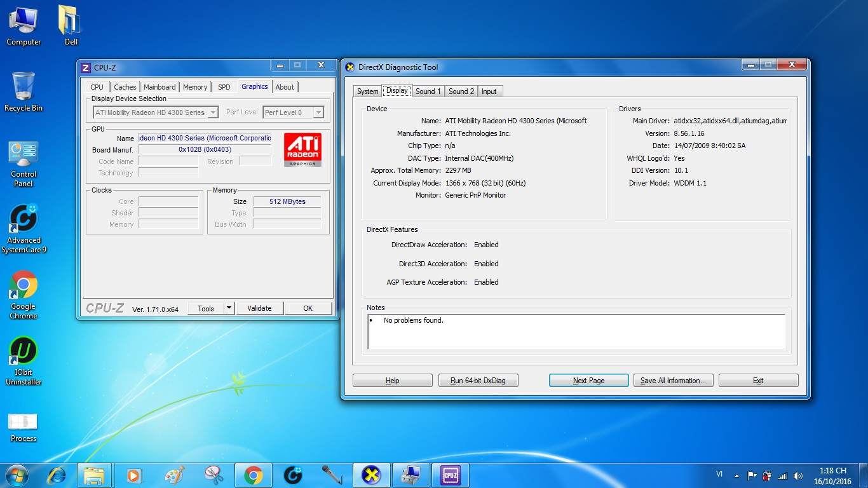
Task: Click the microphone taskbar icon
Action: pos(332,475)
